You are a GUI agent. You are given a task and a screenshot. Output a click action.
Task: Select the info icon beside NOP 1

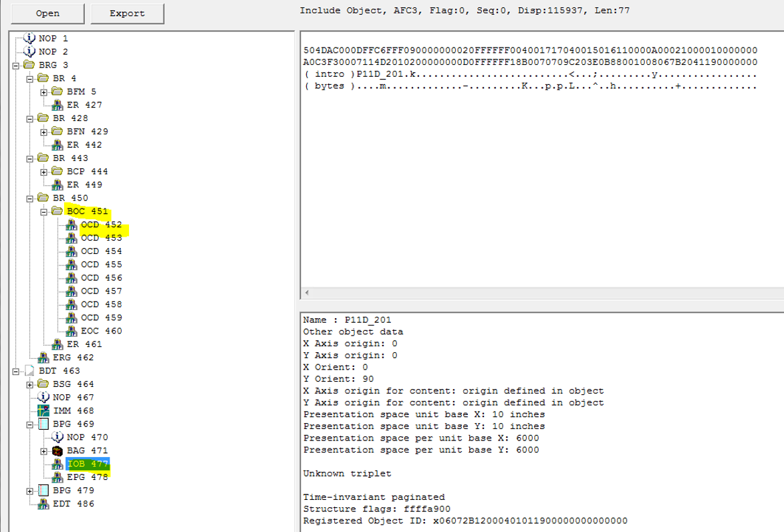(29, 38)
